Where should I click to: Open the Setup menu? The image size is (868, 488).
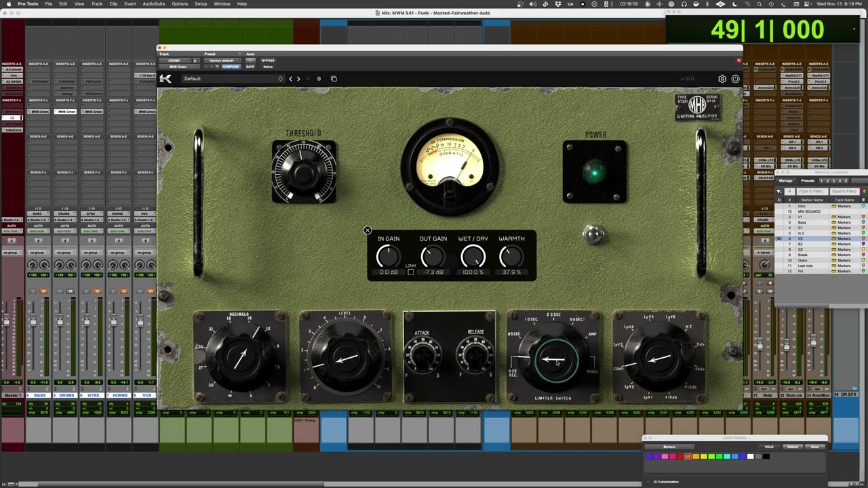click(201, 4)
